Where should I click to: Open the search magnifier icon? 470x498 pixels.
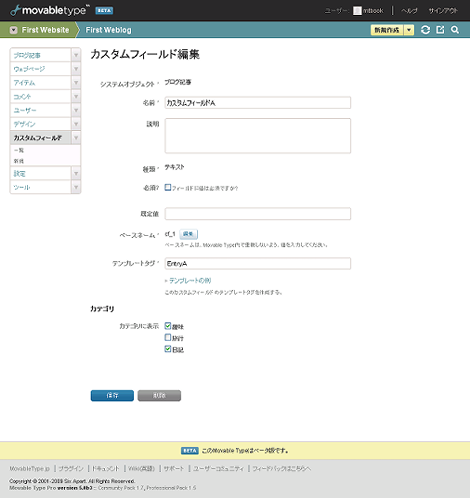[455, 30]
